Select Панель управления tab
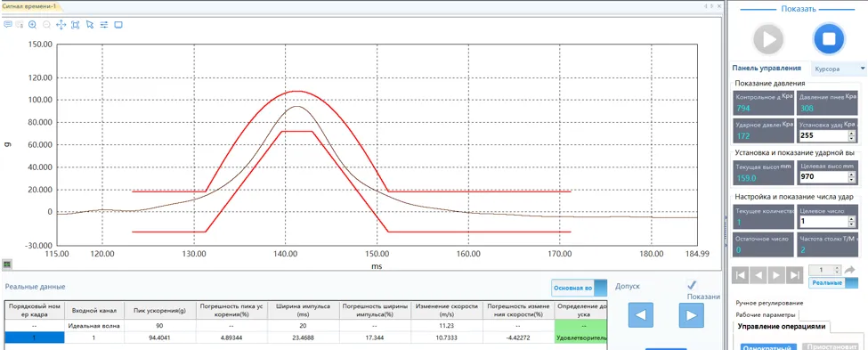Screen dimensions: 868x350 767,68
